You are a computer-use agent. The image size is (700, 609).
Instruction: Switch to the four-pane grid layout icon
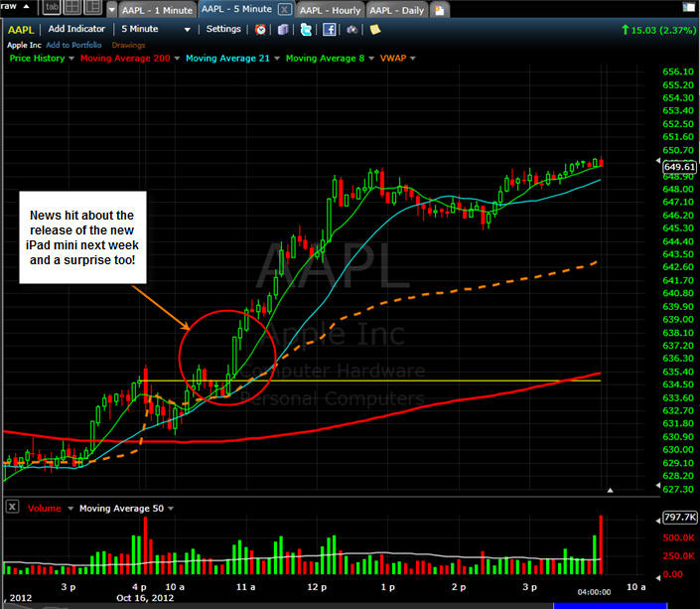click(x=72, y=7)
